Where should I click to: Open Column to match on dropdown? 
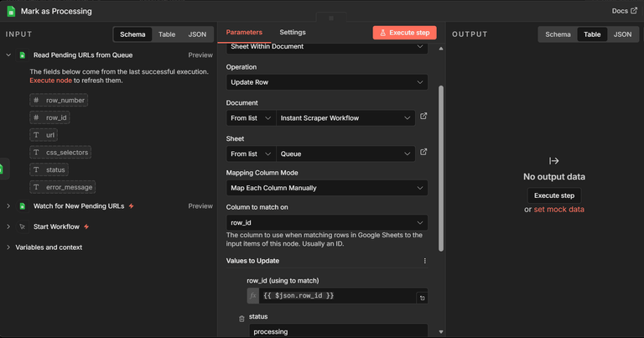coord(327,222)
